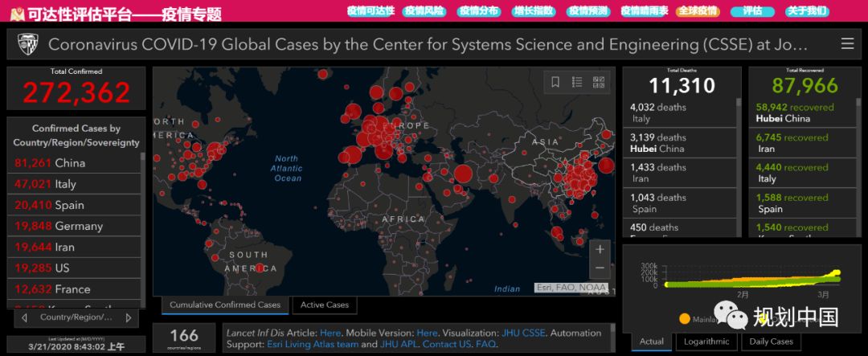
Task: Open the Contact US link
Action: tap(445, 345)
